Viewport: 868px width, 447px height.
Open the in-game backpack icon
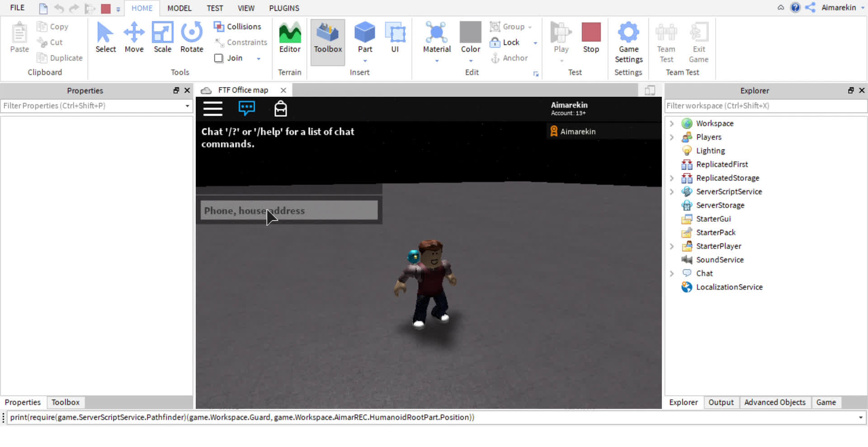pos(281,109)
